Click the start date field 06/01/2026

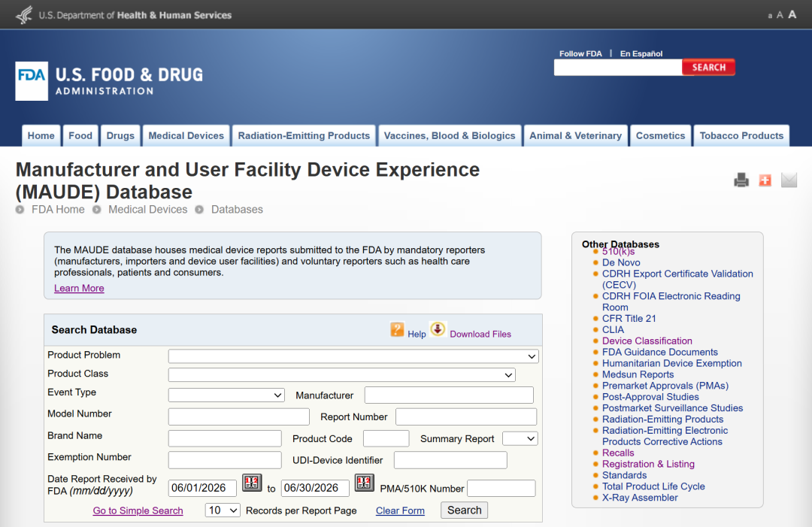click(x=202, y=488)
